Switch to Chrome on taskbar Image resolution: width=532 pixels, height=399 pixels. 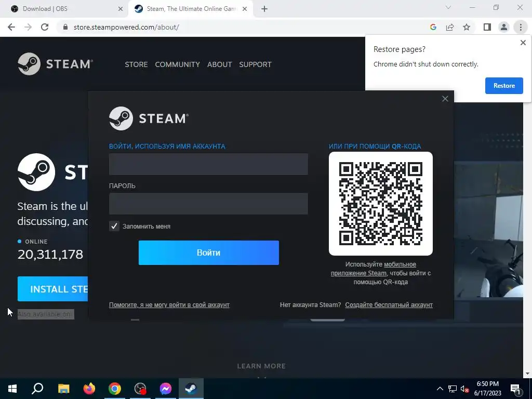point(115,389)
